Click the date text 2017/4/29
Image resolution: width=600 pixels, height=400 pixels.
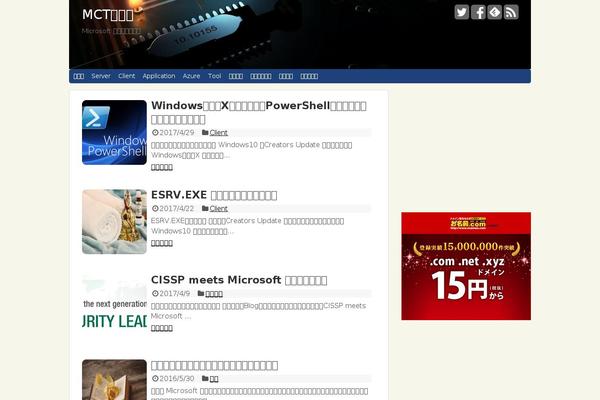click(177, 132)
